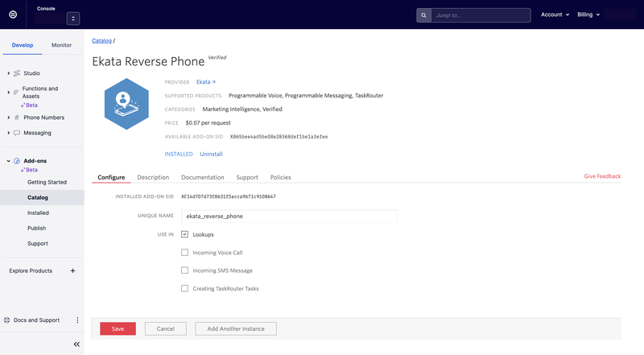Click the Give Feedback link
The height and width of the screenshot is (355, 644).
tap(602, 176)
